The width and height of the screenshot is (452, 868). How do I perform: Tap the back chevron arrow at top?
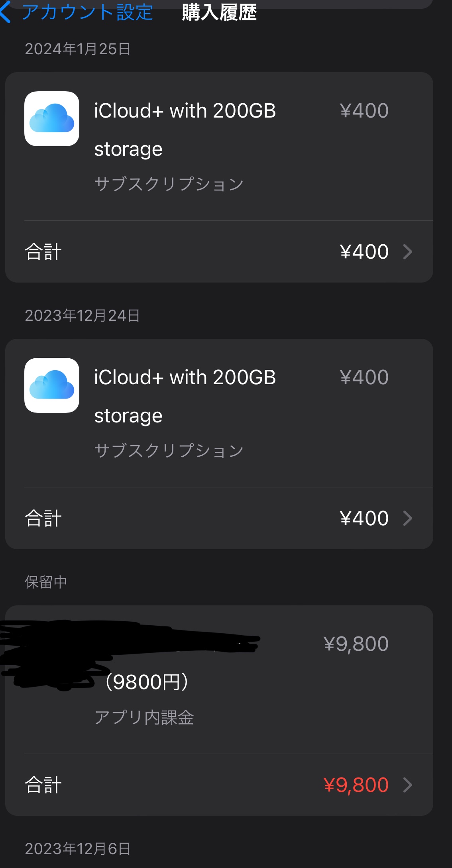click(x=6, y=12)
